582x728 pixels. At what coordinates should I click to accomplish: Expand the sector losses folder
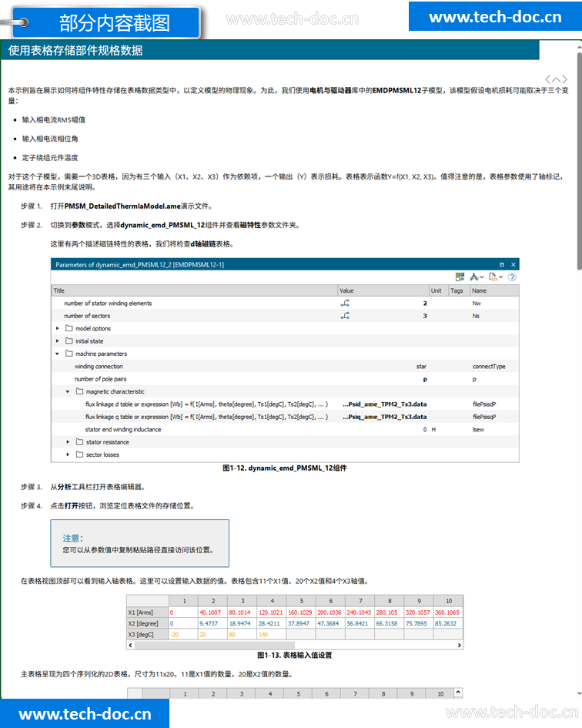(x=68, y=455)
